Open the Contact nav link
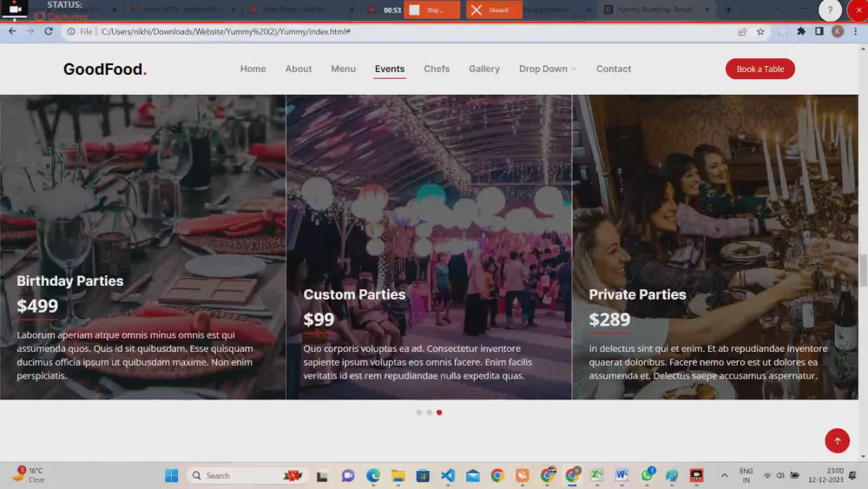Viewport: 868px width, 489px height. click(x=614, y=69)
